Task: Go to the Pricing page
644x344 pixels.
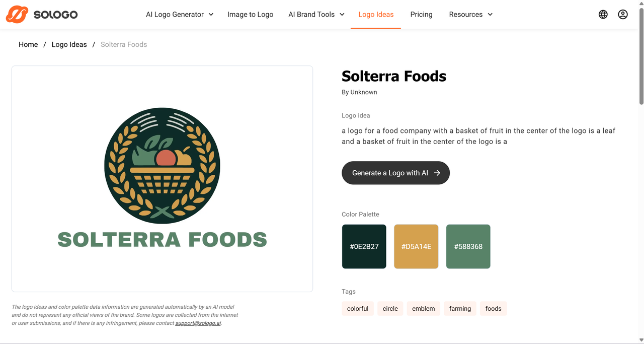Action: point(421,15)
